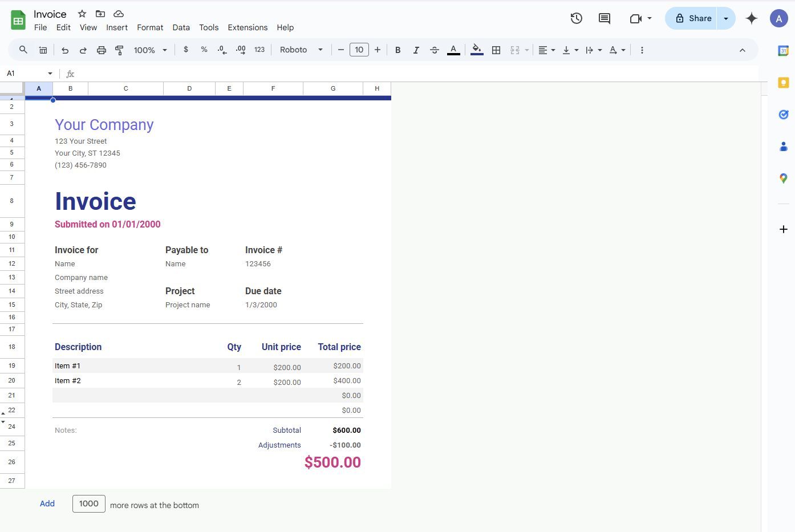The image size is (795, 532).
Task: Print the spreadsheet
Action: click(x=101, y=50)
